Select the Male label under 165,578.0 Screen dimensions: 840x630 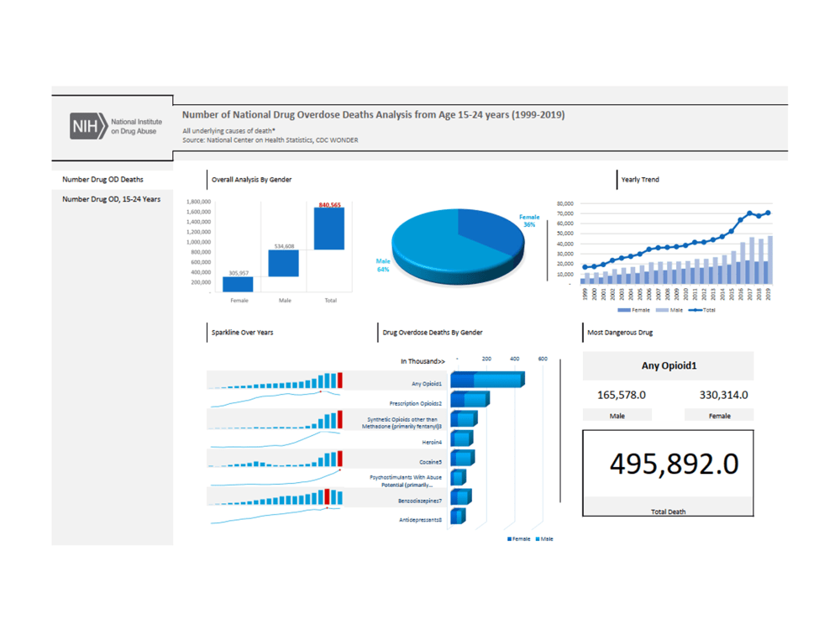pos(617,416)
